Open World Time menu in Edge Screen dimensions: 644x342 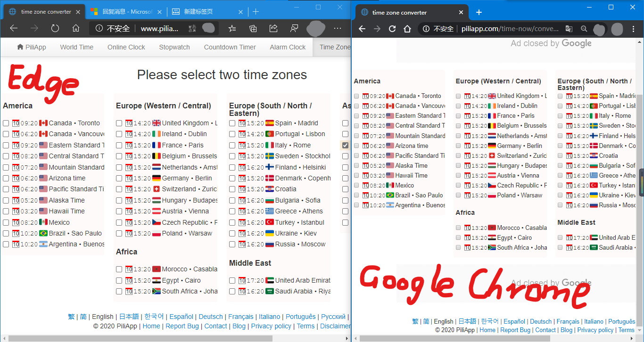pos(77,47)
